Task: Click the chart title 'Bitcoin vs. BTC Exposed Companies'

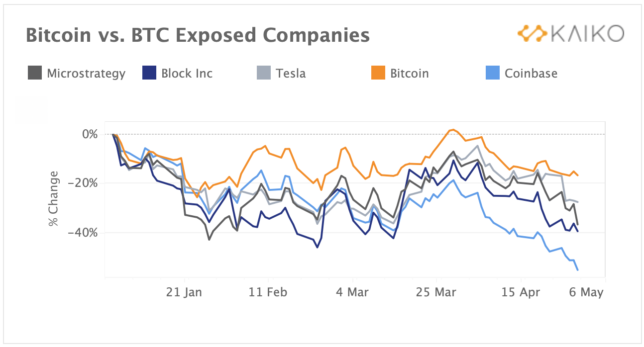Action: pyautogui.click(x=198, y=35)
